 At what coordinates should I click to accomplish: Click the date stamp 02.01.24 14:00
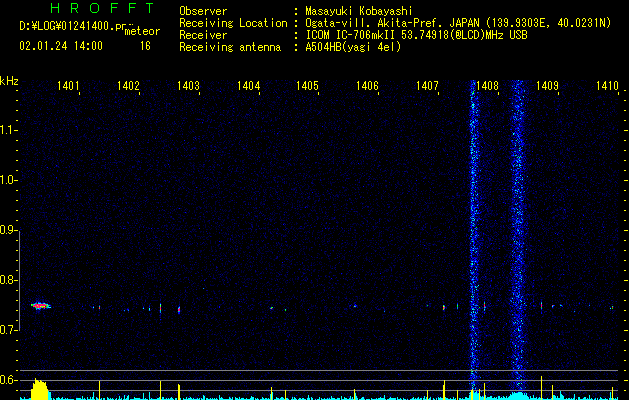click(x=61, y=46)
